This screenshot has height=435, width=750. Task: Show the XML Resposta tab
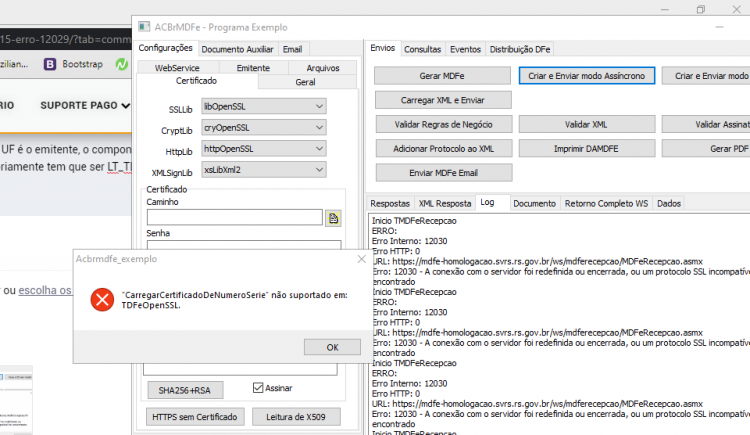coord(445,203)
